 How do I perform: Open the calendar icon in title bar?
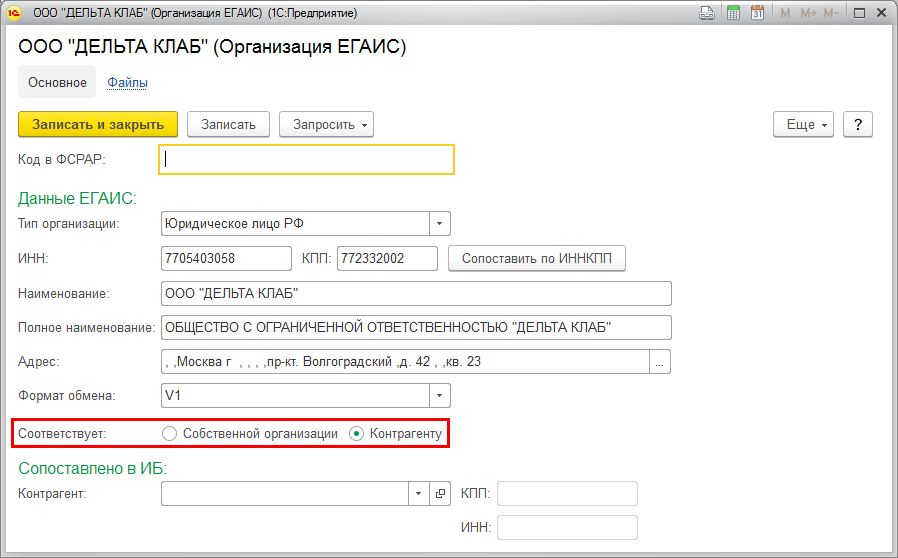[x=757, y=13]
